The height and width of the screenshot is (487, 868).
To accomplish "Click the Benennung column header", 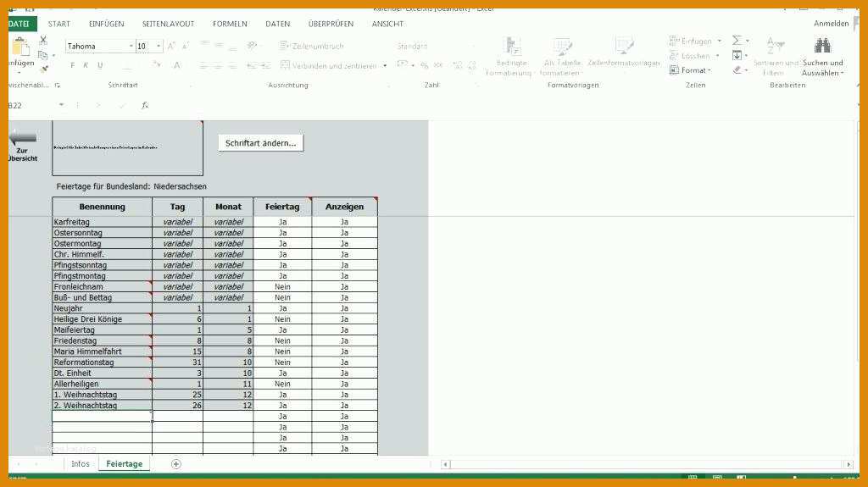I will [x=102, y=207].
